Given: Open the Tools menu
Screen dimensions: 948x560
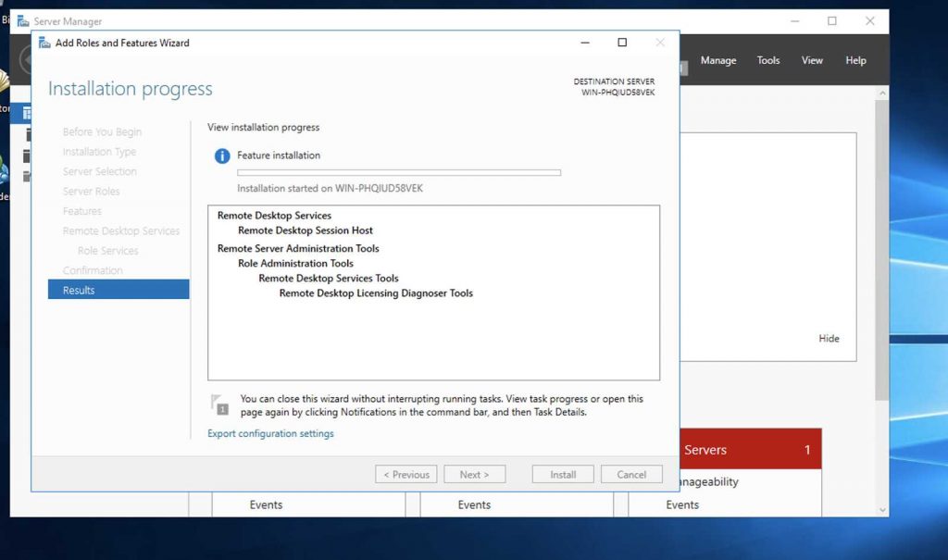Looking at the screenshot, I should (768, 60).
